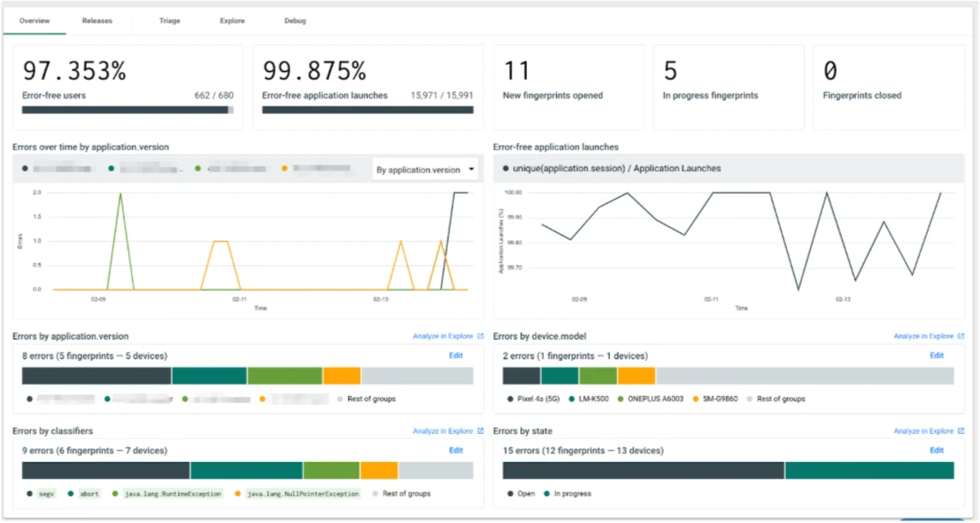Click external-link icon beside device.model Analyze in Explore
The image size is (980, 523).
tap(961, 336)
